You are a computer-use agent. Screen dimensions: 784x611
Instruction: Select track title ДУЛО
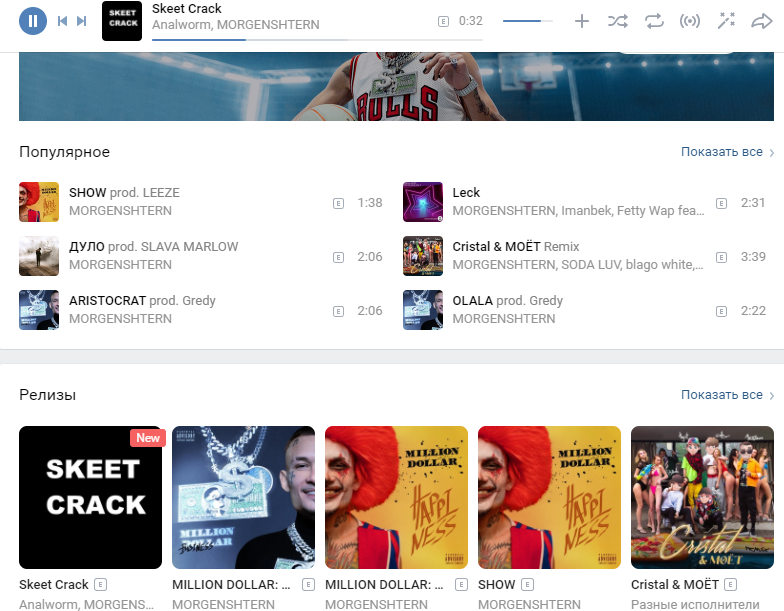tap(87, 246)
